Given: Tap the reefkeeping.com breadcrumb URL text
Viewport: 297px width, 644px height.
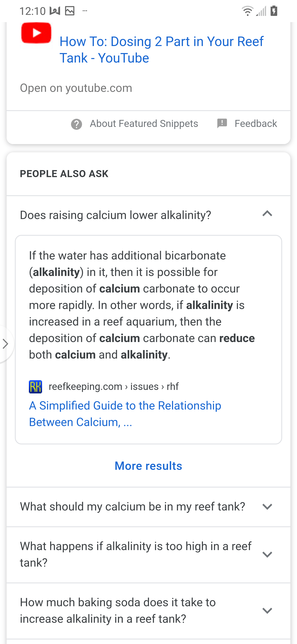Looking at the screenshot, I should (114, 386).
